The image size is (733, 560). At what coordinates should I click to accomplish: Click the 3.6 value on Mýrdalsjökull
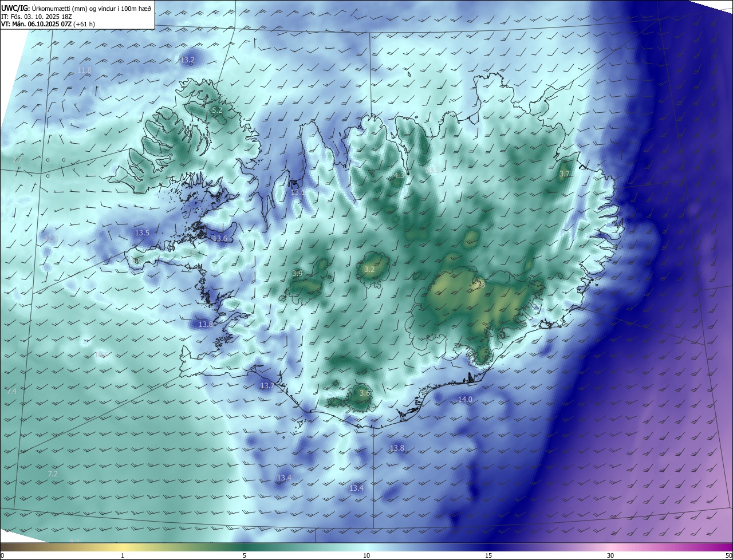click(x=365, y=393)
